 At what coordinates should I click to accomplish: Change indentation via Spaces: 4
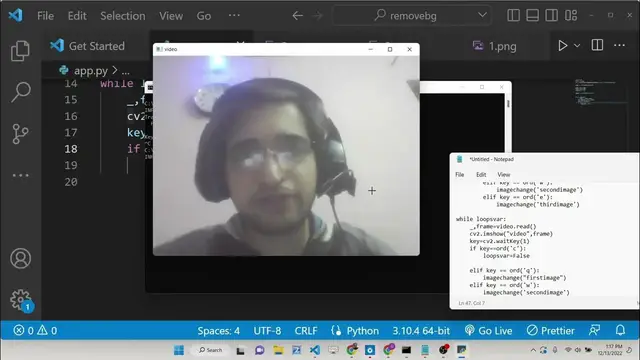pos(219,331)
